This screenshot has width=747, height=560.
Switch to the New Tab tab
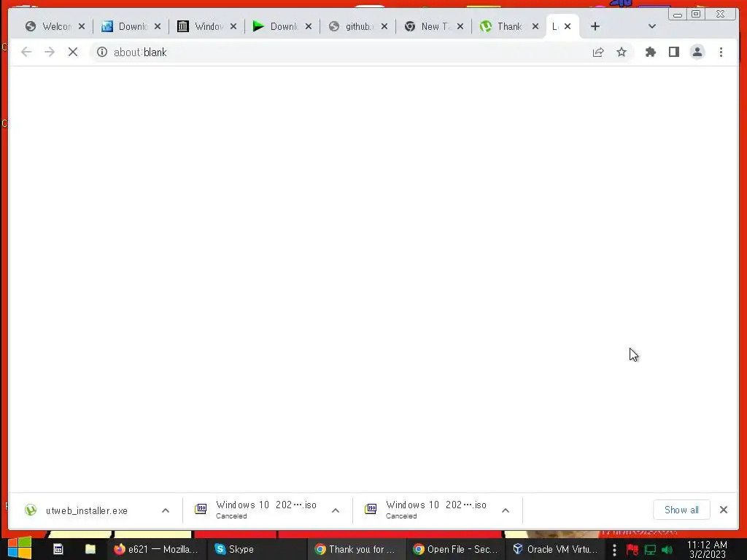[x=427, y=27]
